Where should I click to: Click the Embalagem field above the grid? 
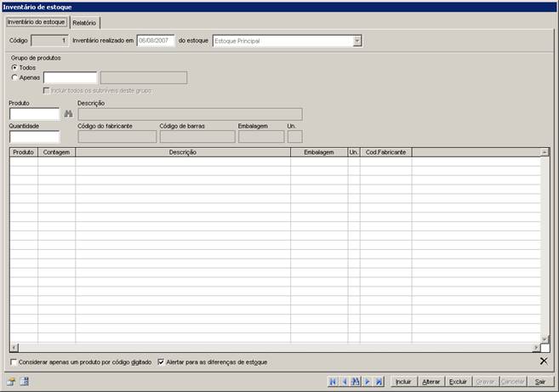pyautogui.click(x=261, y=137)
